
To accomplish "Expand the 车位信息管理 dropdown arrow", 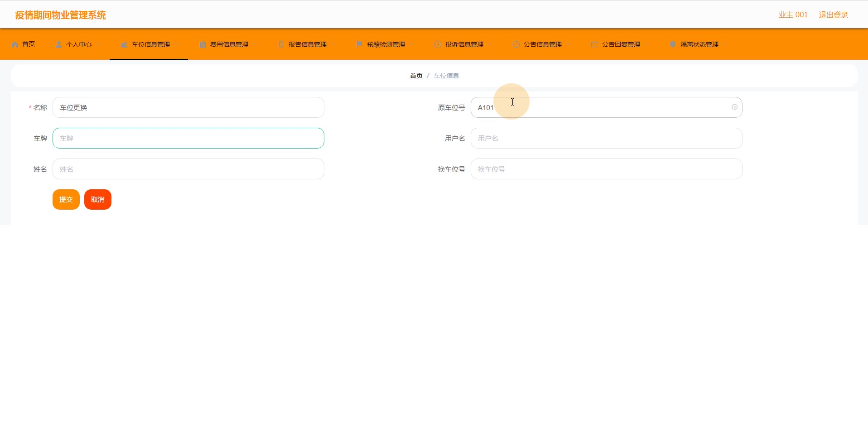I will tap(177, 44).
